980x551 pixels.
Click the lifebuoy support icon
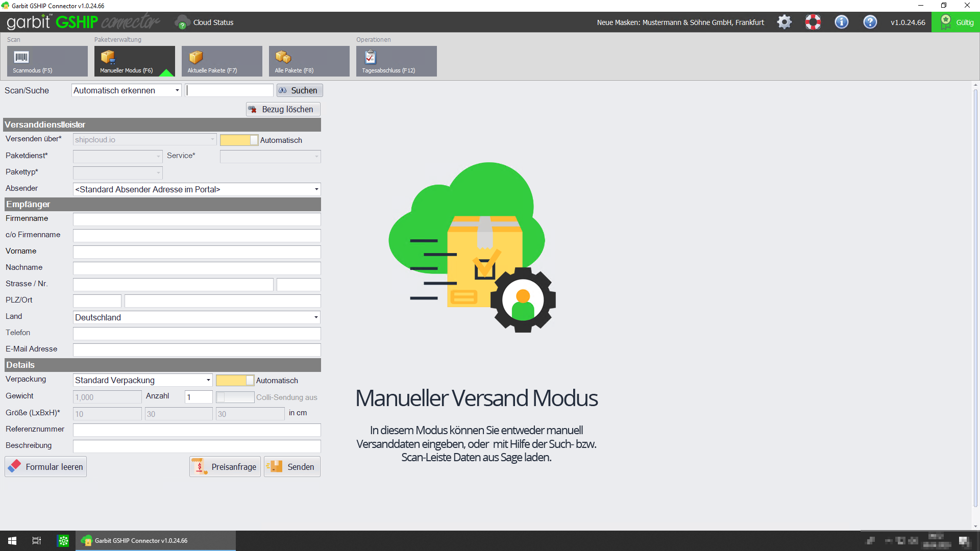(x=813, y=22)
